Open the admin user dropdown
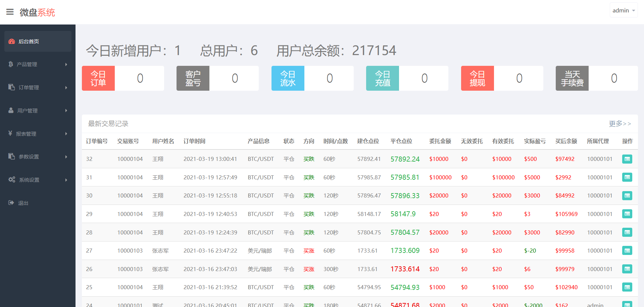The width and height of the screenshot is (644, 307). (x=624, y=10)
